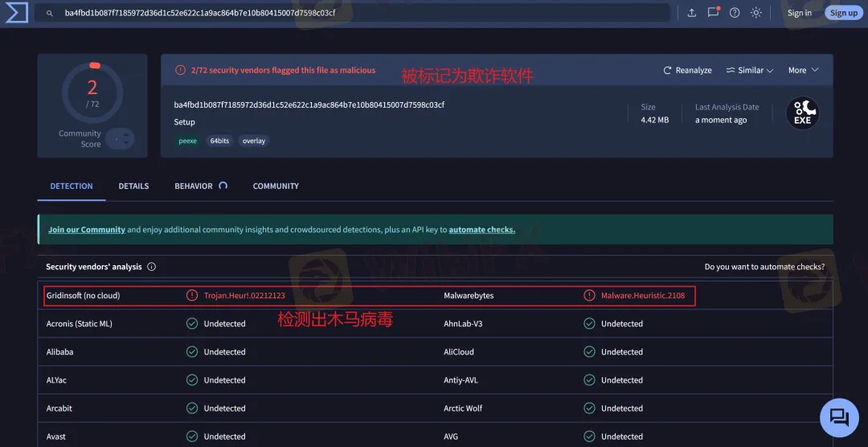Expand the More dropdown menu
The image size is (868, 447).
pyautogui.click(x=803, y=71)
